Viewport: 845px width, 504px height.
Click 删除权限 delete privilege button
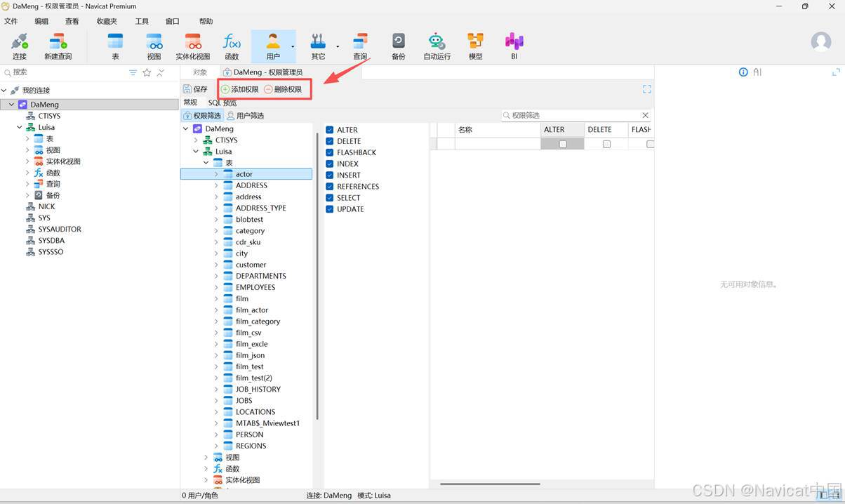283,89
